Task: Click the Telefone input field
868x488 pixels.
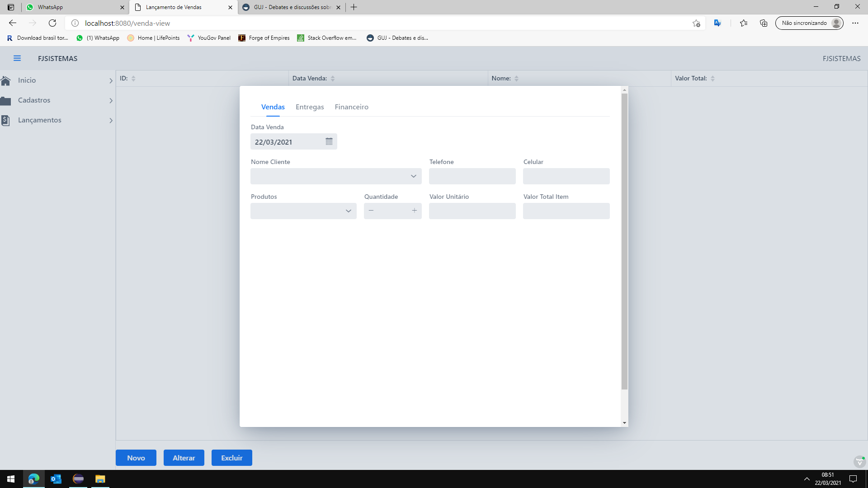Action: pos(472,176)
